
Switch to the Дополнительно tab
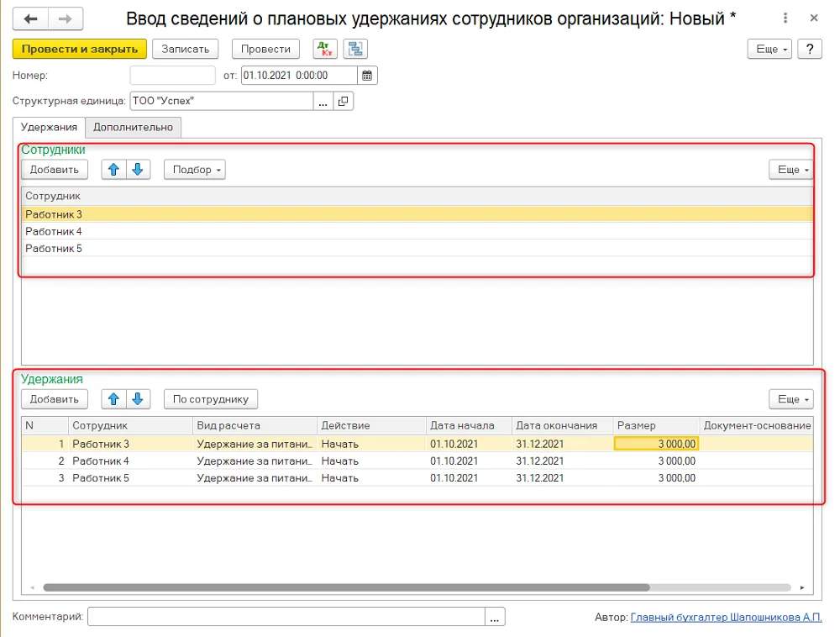[x=133, y=128]
